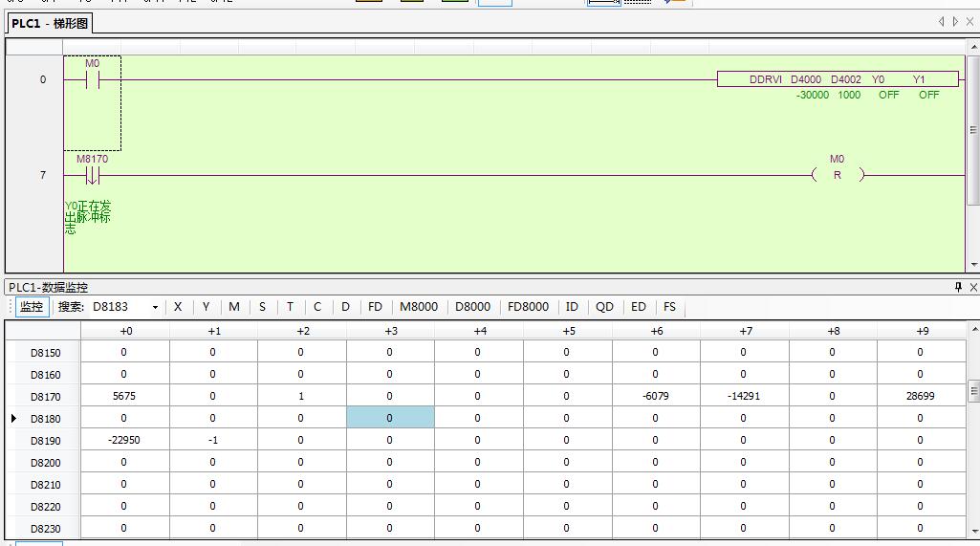Select the DDRVI instruction block
Viewport: 980px width, 546px height.
coord(838,80)
